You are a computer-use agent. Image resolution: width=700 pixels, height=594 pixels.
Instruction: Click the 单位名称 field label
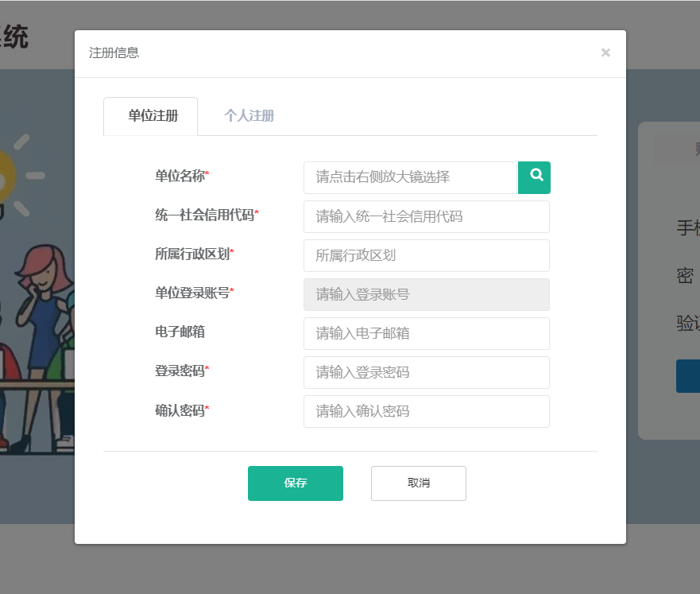180,176
